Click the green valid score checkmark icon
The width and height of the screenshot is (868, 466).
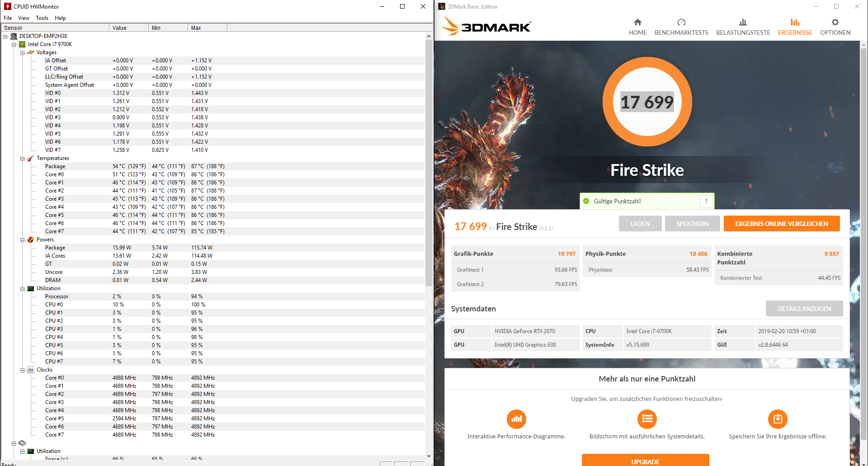point(586,201)
